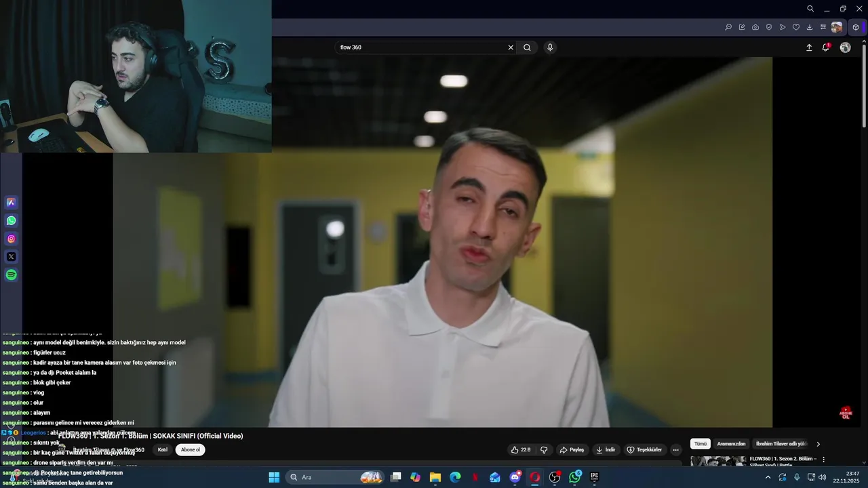Open OBS Studio from taskbar
The image size is (868, 488).
pos(555,477)
